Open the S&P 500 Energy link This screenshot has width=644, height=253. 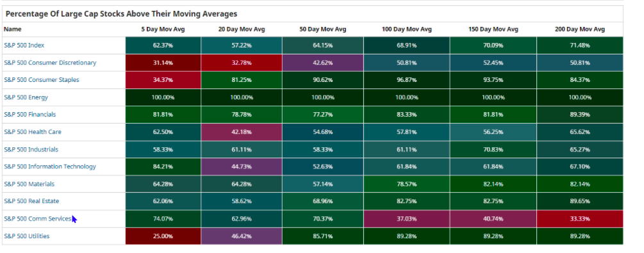coord(26,97)
